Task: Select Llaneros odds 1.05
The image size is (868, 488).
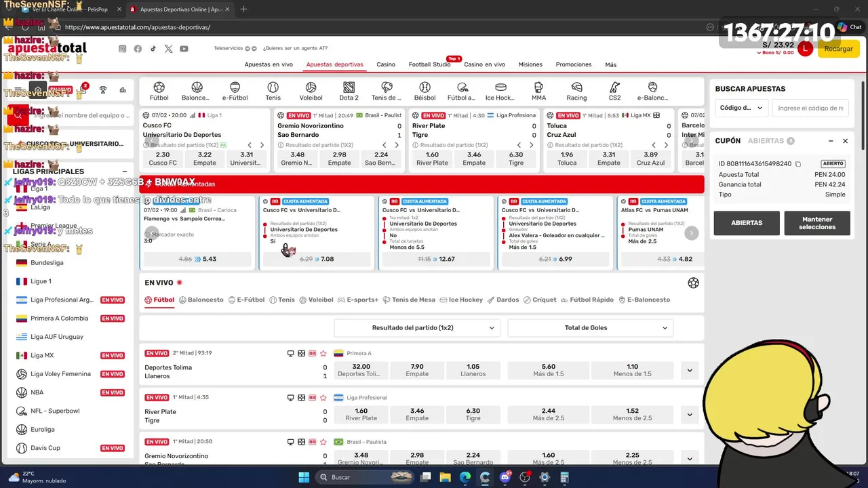Action: pyautogui.click(x=473, y=370)
